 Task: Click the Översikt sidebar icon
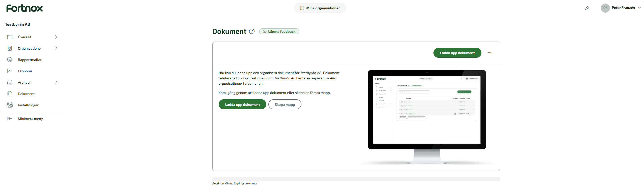coord(10,37)
